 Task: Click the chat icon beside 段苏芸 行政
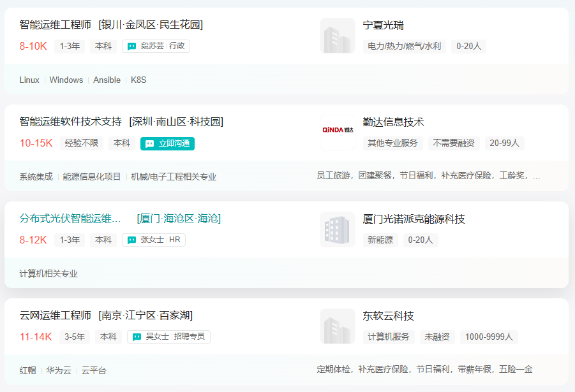pos(131,46)
